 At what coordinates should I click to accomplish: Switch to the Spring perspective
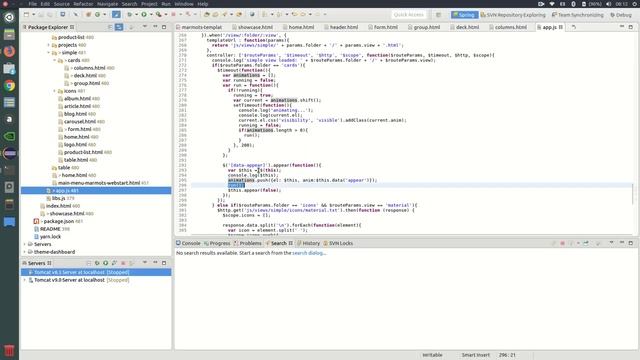click(464, 15)
